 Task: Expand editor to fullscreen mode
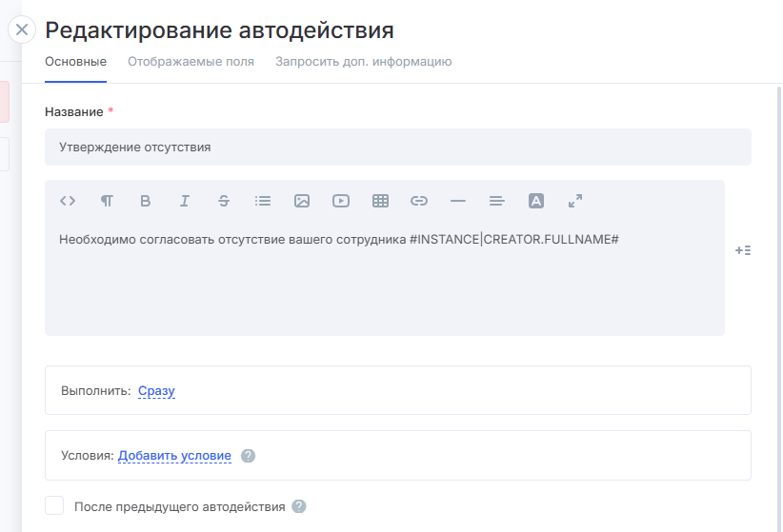click(575, 201)
